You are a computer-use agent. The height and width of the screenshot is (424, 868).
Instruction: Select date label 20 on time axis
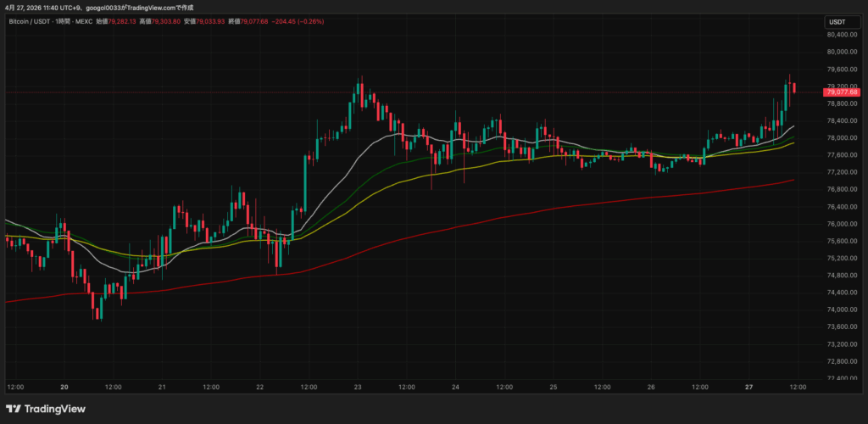point(64,387)
